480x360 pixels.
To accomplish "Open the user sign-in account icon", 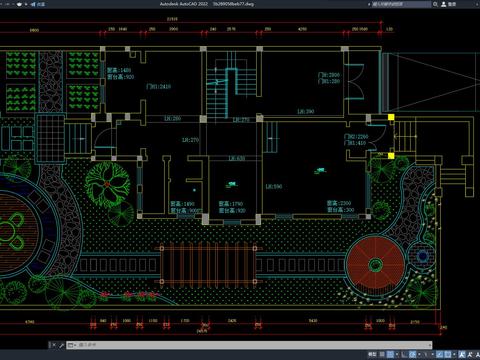I will tap(444, 4).
